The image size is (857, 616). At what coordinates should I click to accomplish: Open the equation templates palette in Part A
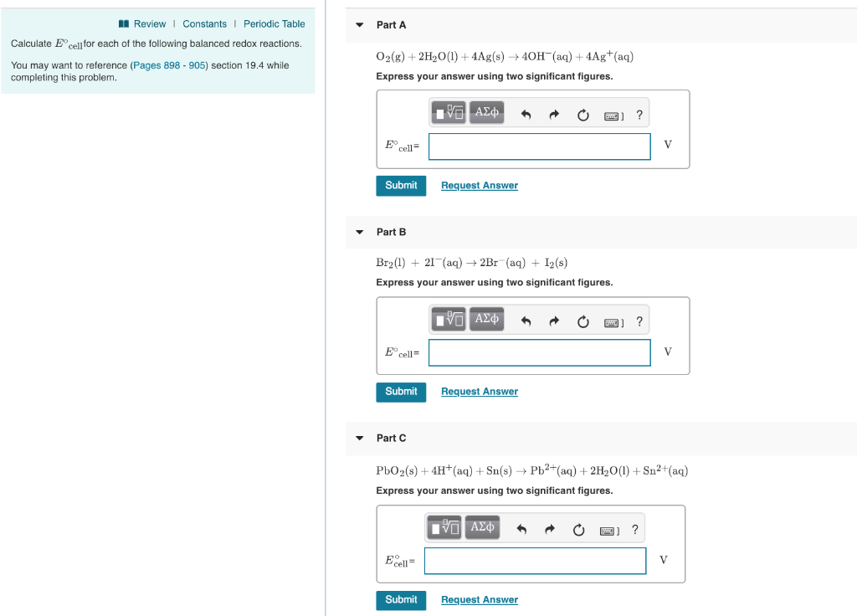coord(448,110)
